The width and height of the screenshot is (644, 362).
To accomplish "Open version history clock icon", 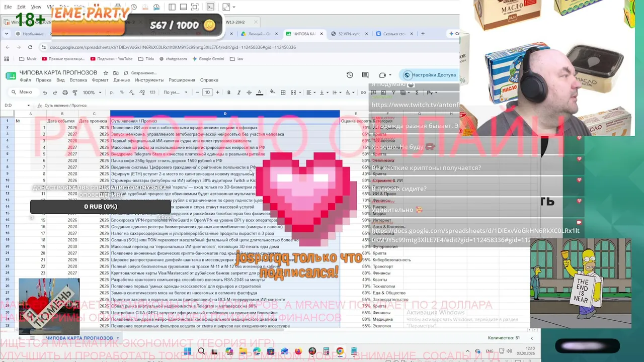I will tap(350, 75).
